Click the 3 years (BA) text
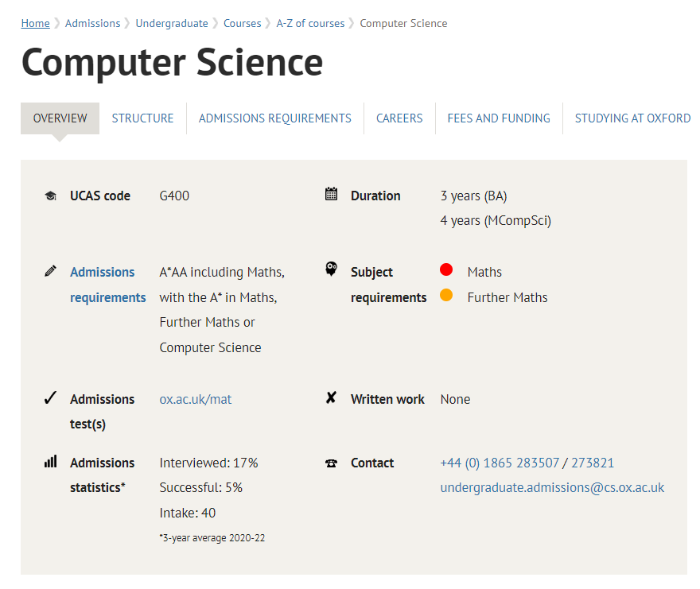The height and width of the screenshot is (589, 700). click(473, 196)
